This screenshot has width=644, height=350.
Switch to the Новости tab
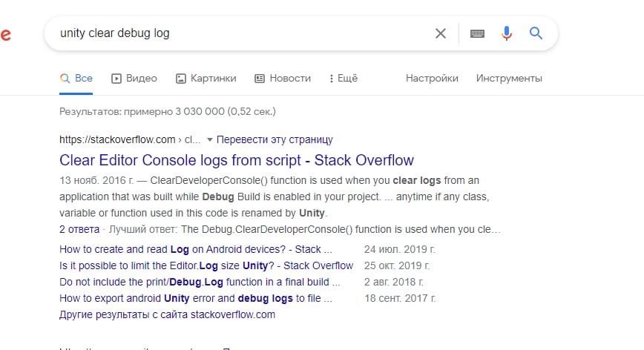pyautogui.click(x=283, y=79)
